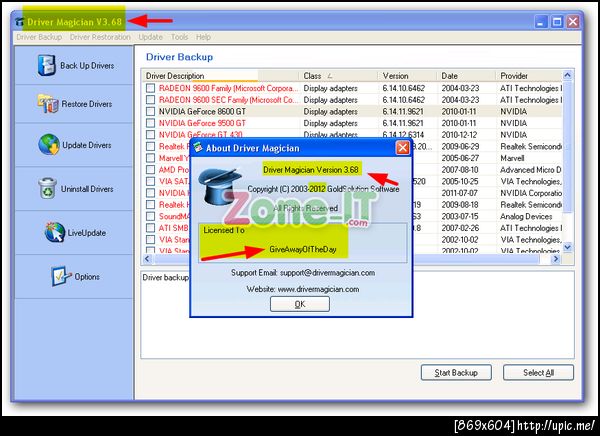Click the About Driver Magician dialog title icon
Screen dimensions: 600x436
[x=198, y=147]
